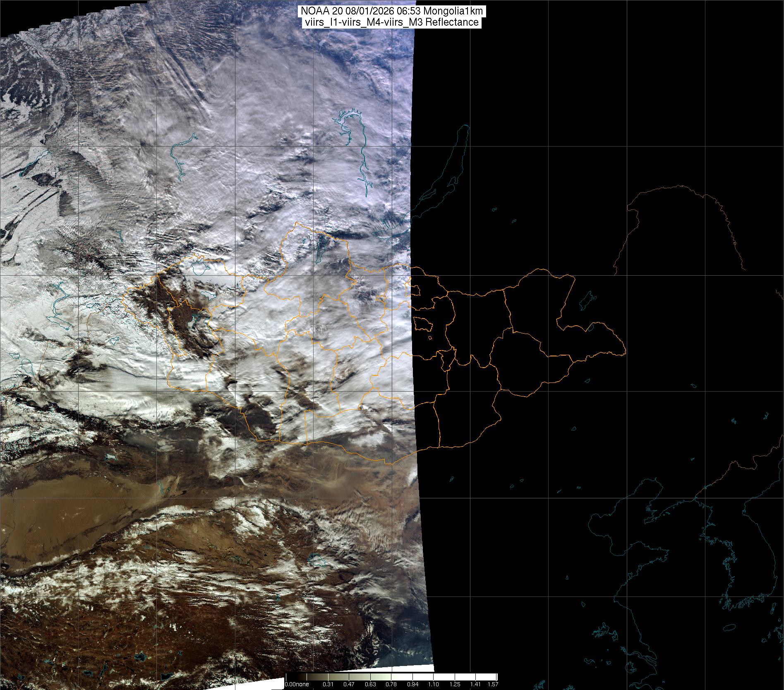Click the "1.41" colorbar label
The height and width of the screenshot is (690, 784).
(x=475, y=684)
